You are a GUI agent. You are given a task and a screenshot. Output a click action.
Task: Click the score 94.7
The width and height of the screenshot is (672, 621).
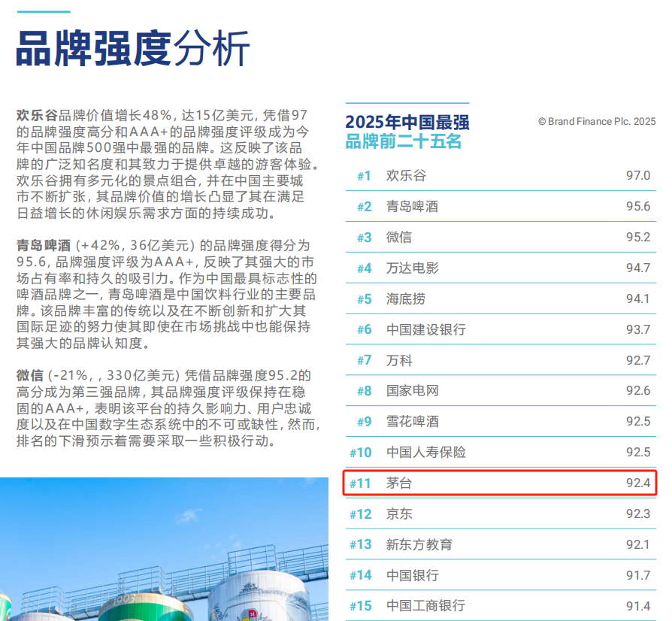pyautogui.click(x=638, y=268)
